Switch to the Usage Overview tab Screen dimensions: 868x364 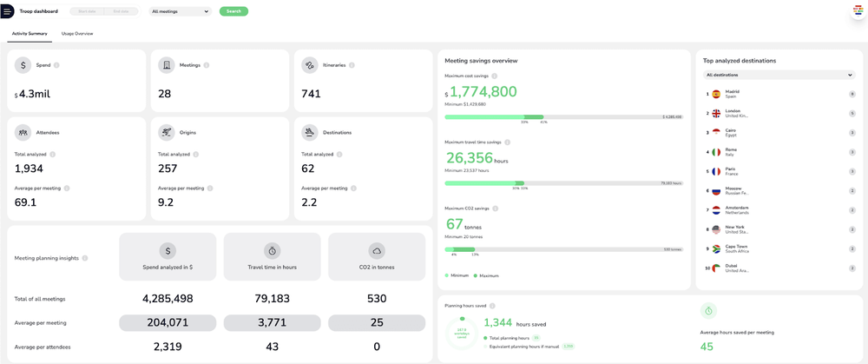[x=77, y=33]
